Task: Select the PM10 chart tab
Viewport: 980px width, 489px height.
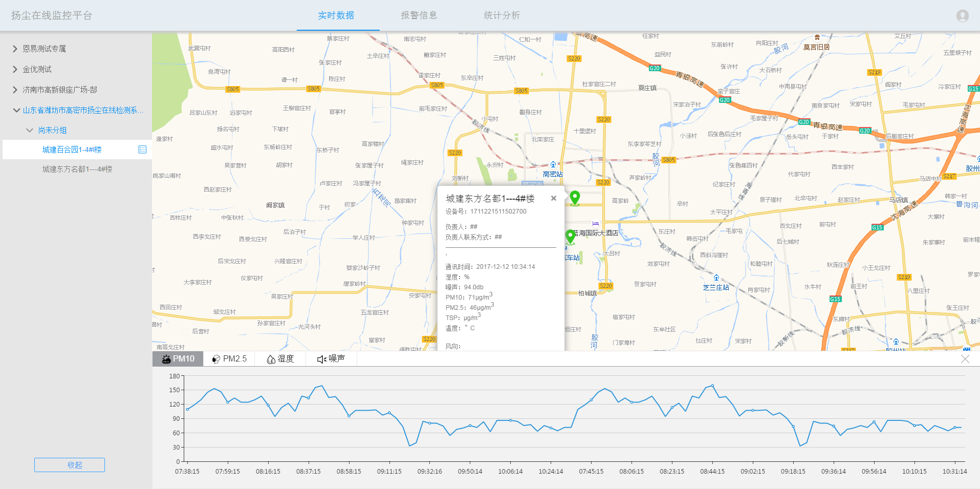Action: pyautogui.click(x=178, y=359)
